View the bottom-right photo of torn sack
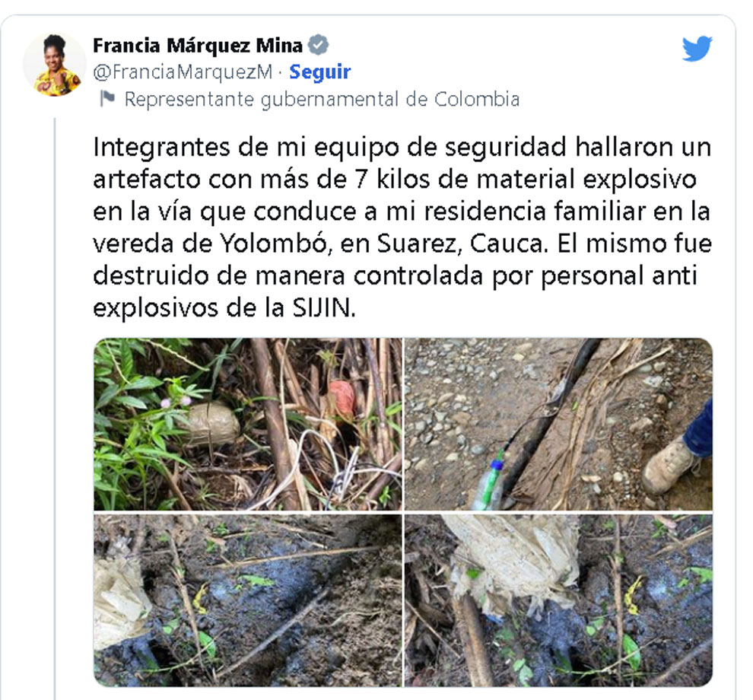Viewport: 753px width, 700px height. click(x=558, y=600)
